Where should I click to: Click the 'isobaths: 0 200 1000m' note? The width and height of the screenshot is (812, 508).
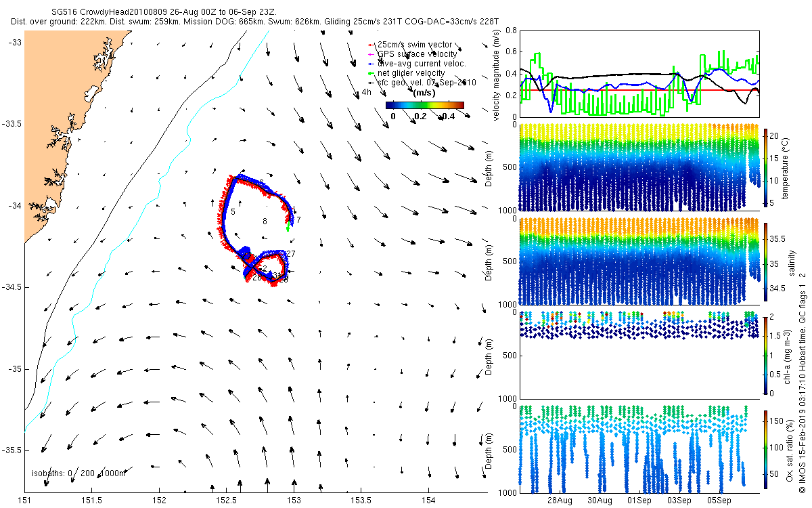coord(78,473)
